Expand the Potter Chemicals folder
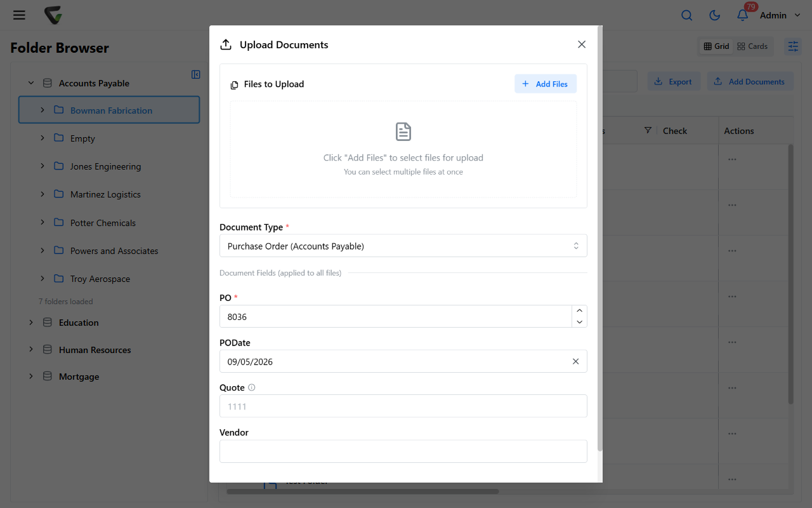 (x=43, y=222)
